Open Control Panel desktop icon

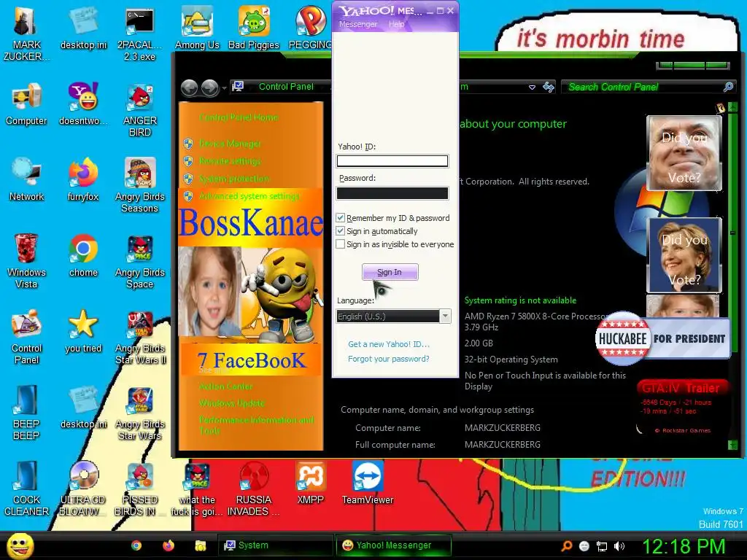(x=26, y=337)
